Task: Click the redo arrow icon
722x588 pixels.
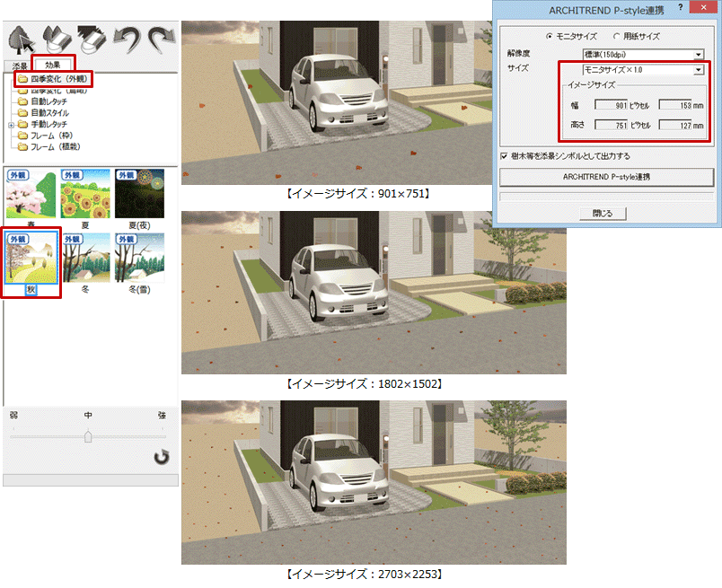Action: pos(160,39)
